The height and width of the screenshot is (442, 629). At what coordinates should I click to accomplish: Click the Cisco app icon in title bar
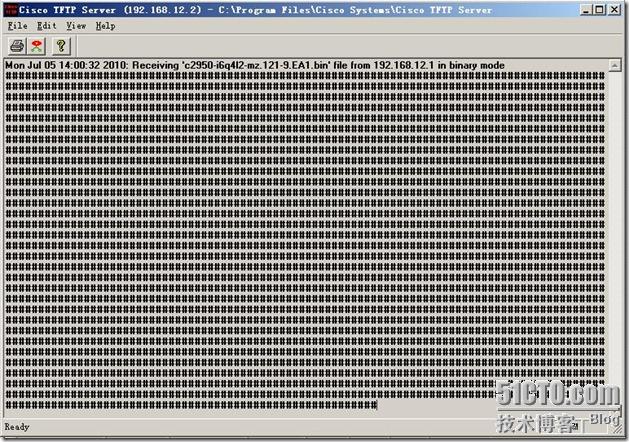pos(10,10)
